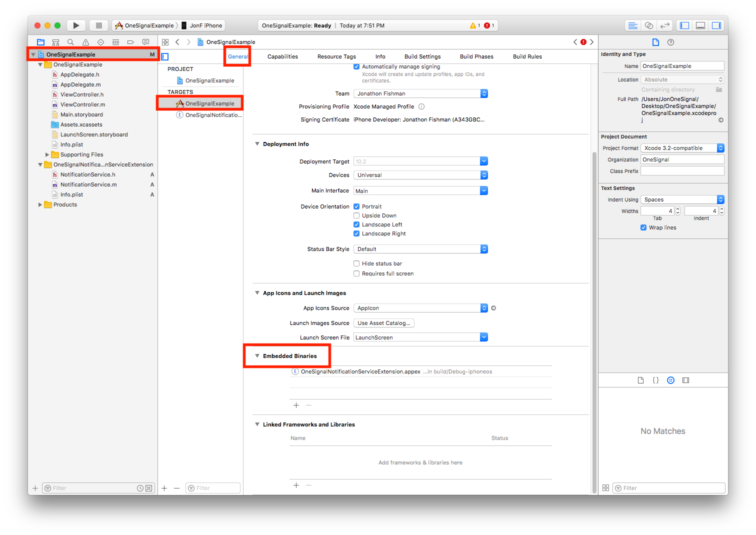This screenshot has width=756, height=535.
Task: Show the File Template library
Action: pyautogui.click(x=640, y=380)
